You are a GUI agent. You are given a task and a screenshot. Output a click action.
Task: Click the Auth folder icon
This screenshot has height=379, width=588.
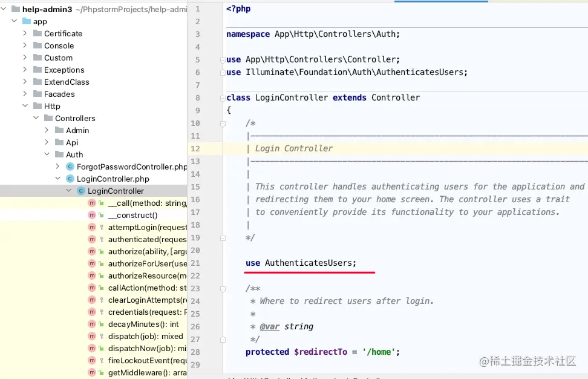click(x=59, y=154)
